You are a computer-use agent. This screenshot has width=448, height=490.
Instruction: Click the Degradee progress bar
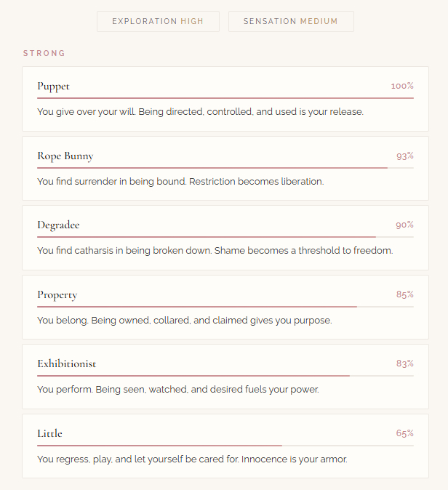[x=225, y=236]
